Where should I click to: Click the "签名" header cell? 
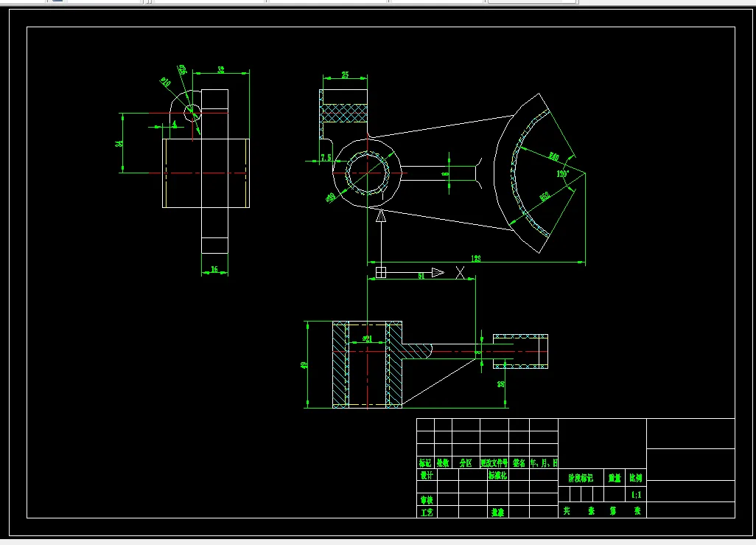(519, 463)
